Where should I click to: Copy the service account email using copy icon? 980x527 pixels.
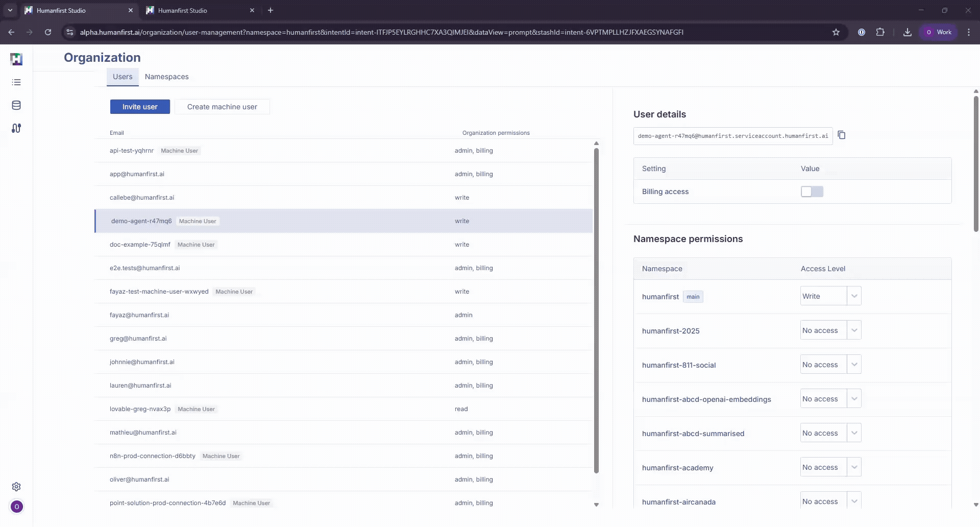pos(841,135)
